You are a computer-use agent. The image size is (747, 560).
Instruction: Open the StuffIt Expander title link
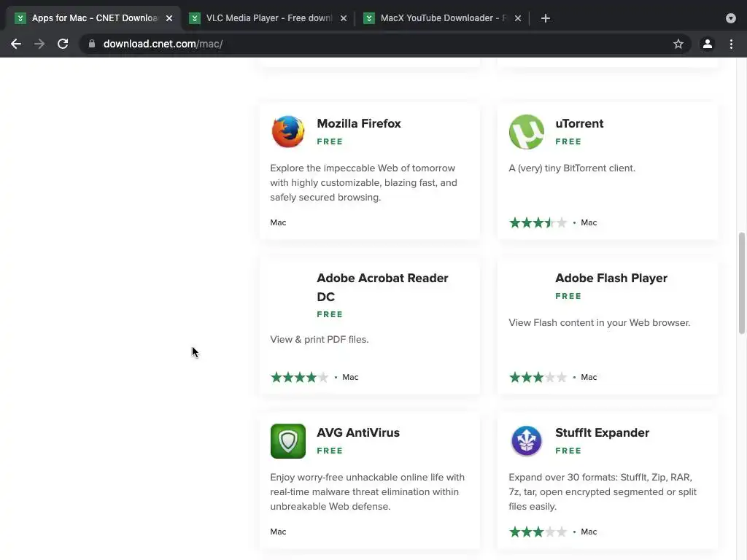[602, 432]
